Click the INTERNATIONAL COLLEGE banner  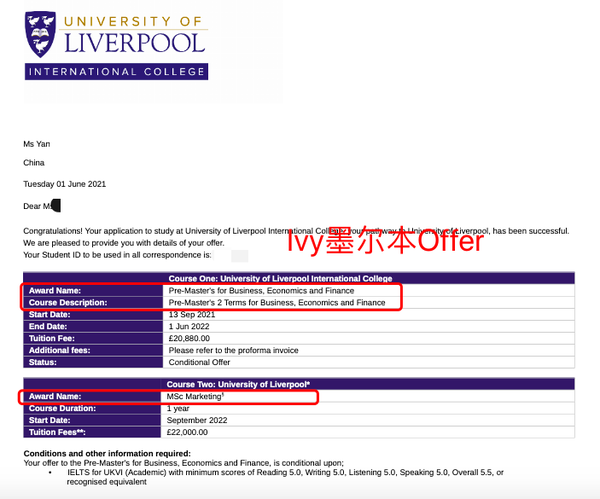pyautogui.click(x=116, y=72)
